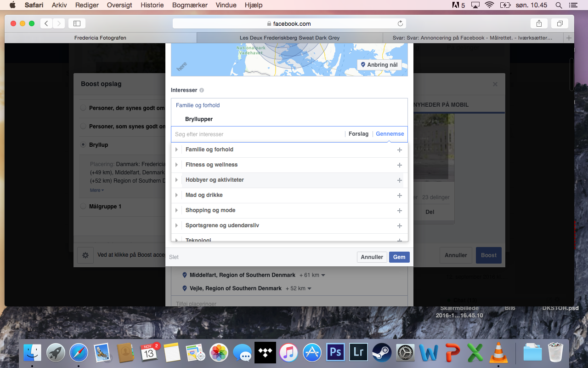Screen dimensions: 588x368
Task: Click the Søg efter interesser field
Action: click(x=259, y=134)
